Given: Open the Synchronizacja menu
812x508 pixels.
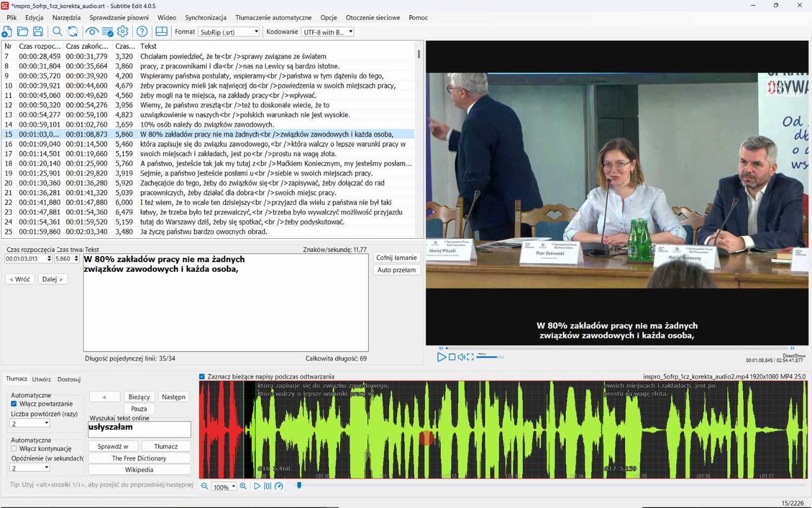Looking at the screenshot, I should click(x=206, y=17).
